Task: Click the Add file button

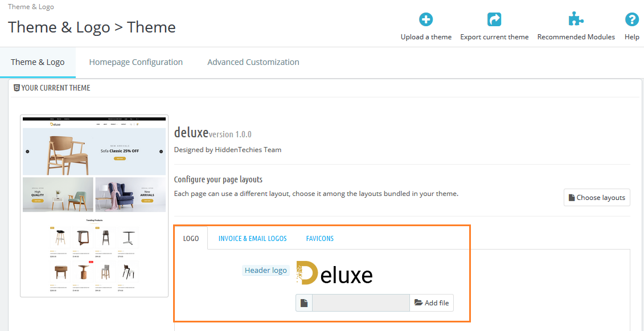Action: point(432,303)
